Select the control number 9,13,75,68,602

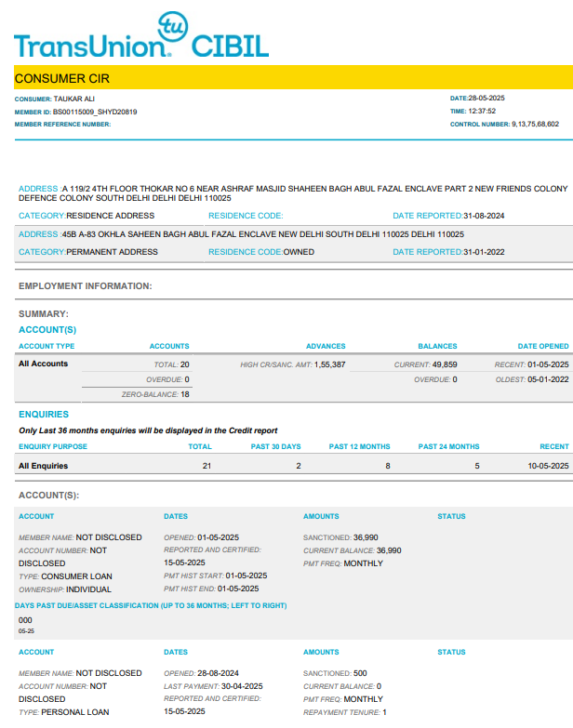pyautogui.click(x=535, y=124)
